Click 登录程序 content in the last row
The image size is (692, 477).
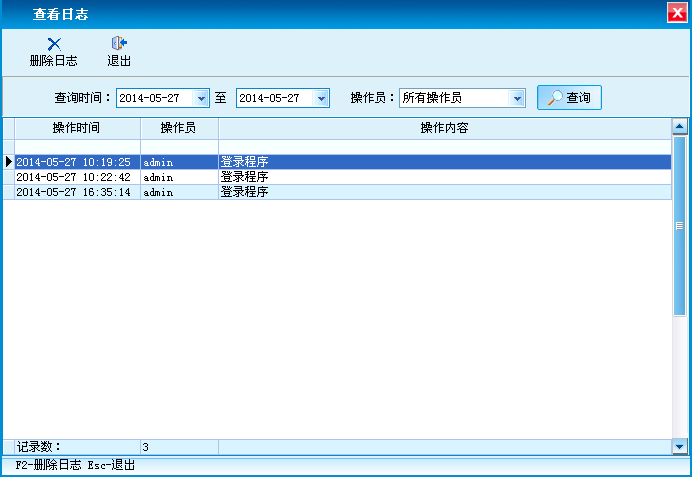pos(244,192)
